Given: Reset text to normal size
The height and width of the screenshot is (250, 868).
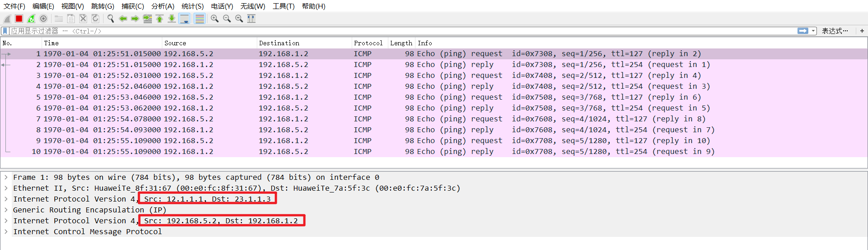Looking at the screenshot, I should [x=239, y=19].
